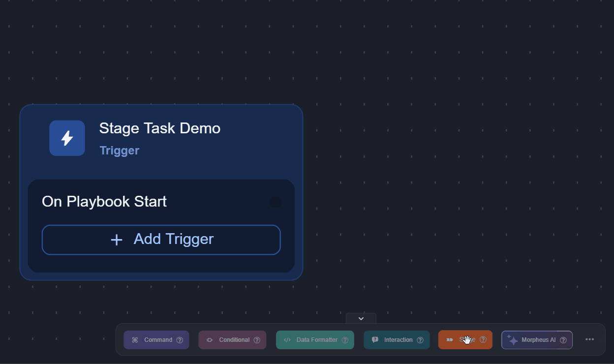
Task: Select the Morpheus AI sparkle icon
Action: pyautogui.click(x=512, y=339)
